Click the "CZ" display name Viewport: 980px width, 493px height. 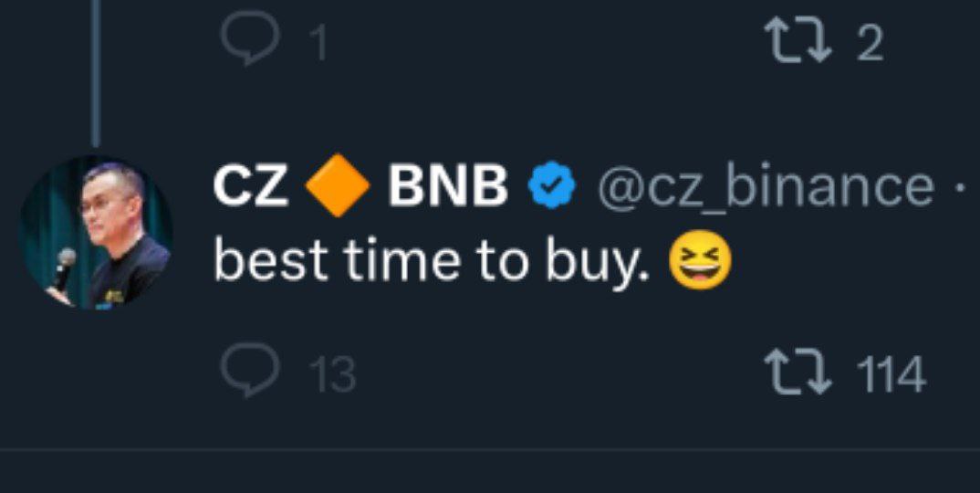click(x=251, y=187)
